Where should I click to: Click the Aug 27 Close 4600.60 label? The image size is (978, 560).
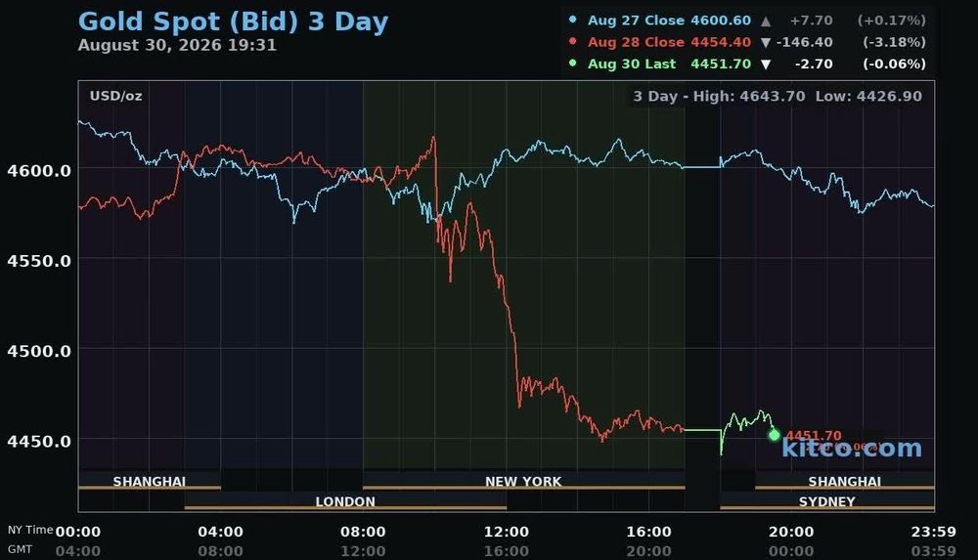click(x=669, y=20)
